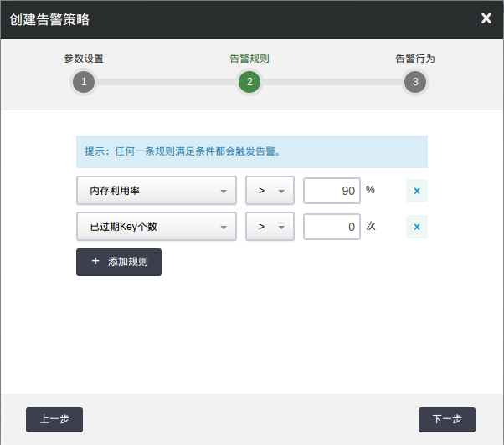Go back with 上一步 button
504x445 pixels.
pos(54,420)
